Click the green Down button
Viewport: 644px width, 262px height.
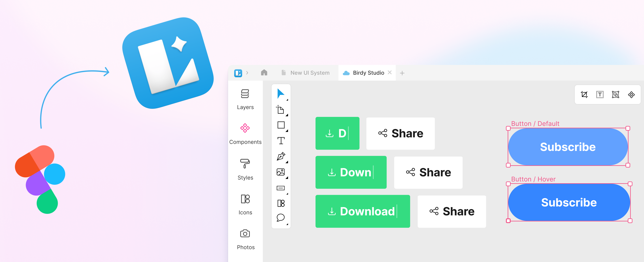point(351,172)
